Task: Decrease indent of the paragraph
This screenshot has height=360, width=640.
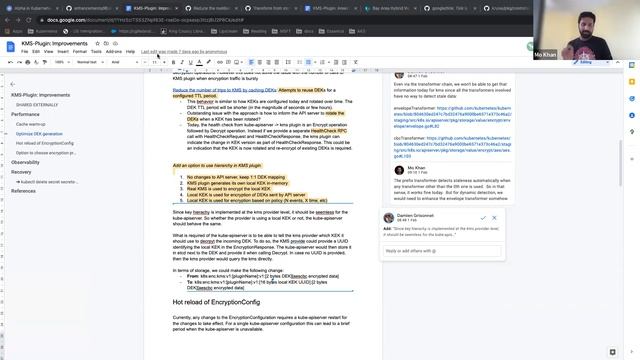Action: pyautogui.click(x=336, y=62)
